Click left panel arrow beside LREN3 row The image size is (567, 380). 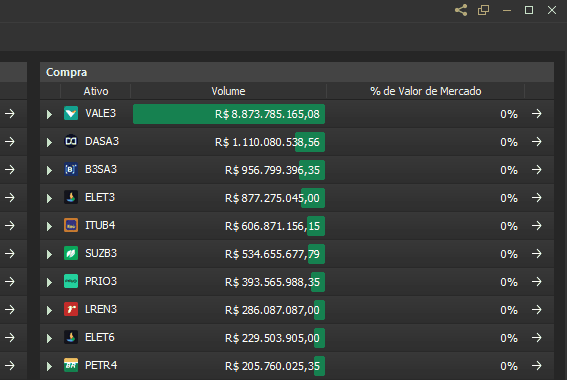[10, 310]
